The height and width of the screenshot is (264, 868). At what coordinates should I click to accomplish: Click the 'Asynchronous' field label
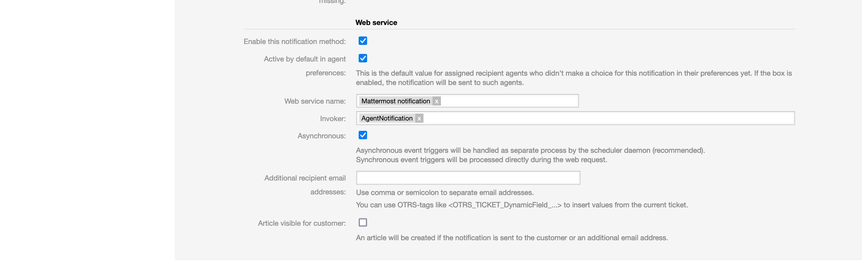coord(321,136)
